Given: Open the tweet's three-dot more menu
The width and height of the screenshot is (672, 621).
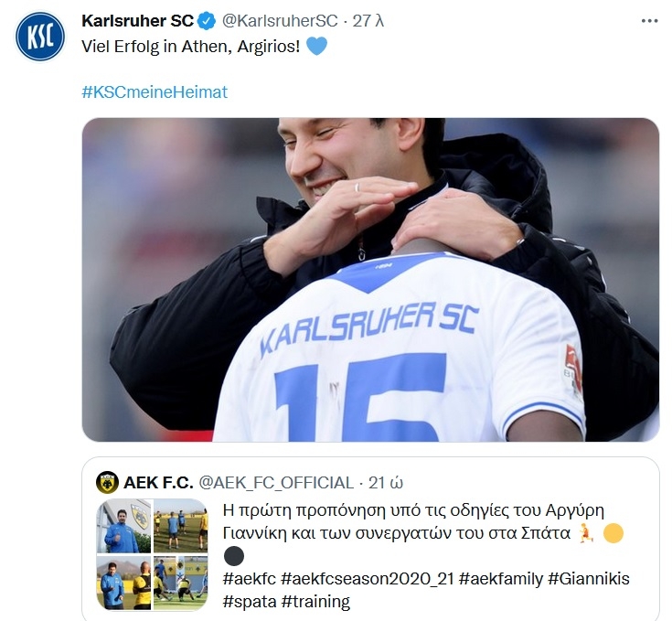Looking at the screenshot, I should (649, 20).
